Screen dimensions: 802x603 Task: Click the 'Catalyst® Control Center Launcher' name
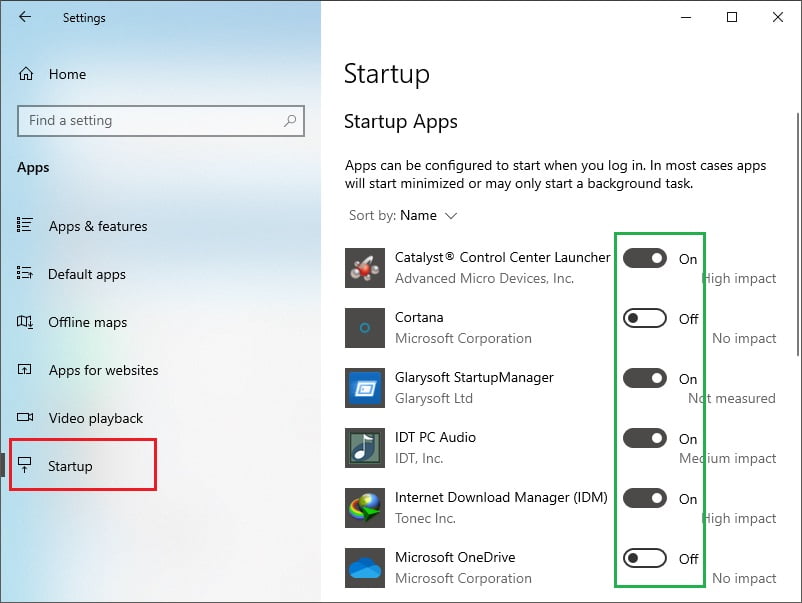tap(503, 257)
